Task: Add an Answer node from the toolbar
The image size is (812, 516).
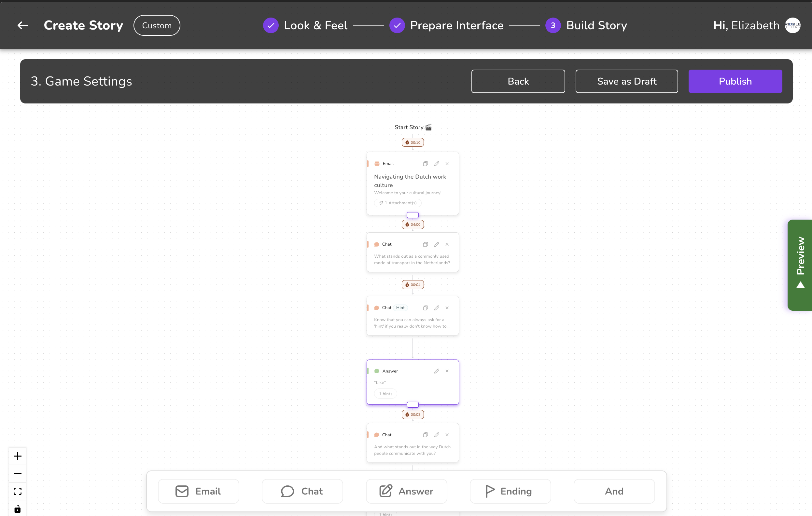Action: [x=406, y=491]
